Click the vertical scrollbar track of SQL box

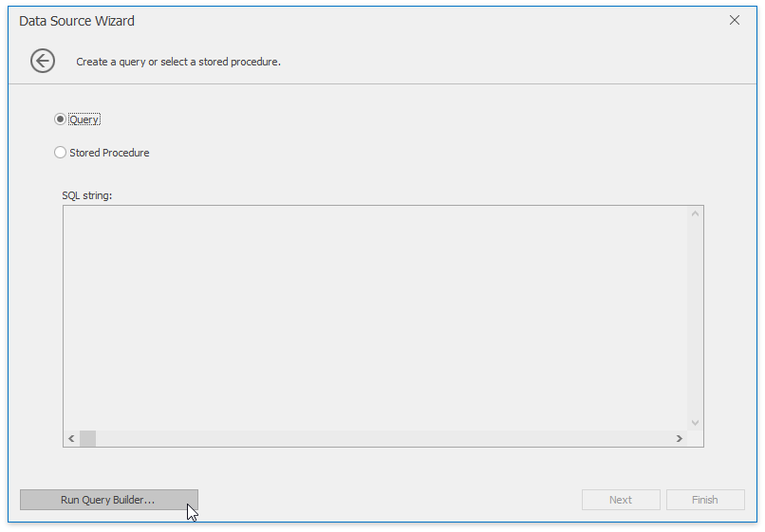(695, 318)
